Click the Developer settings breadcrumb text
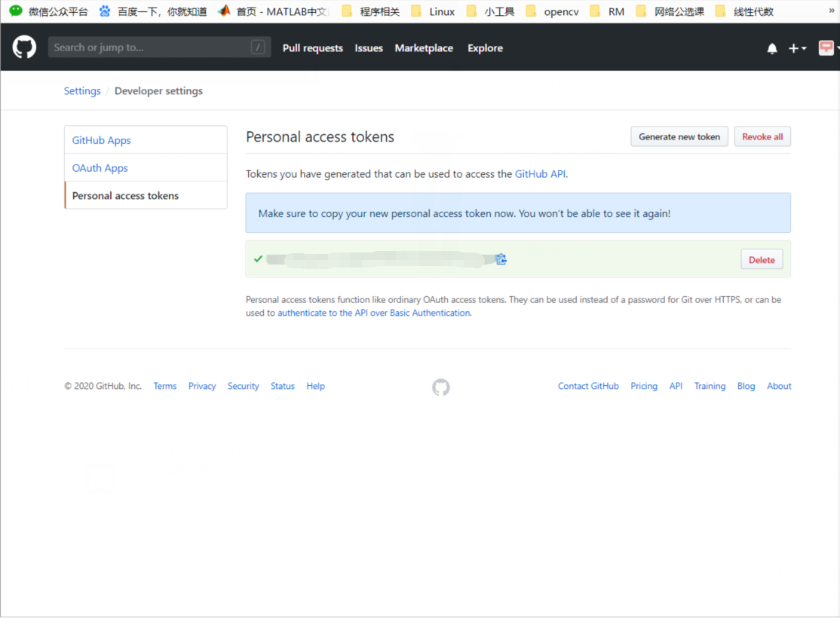 [x=158, y=91]
